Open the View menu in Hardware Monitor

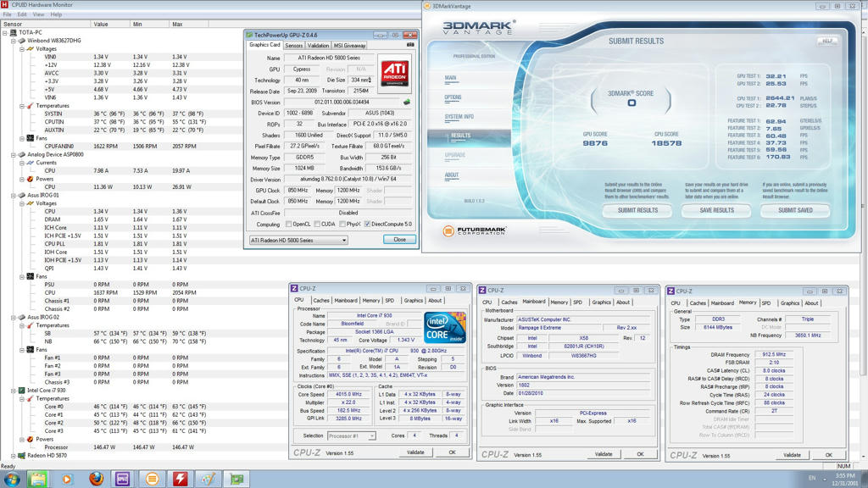point(38,14)
